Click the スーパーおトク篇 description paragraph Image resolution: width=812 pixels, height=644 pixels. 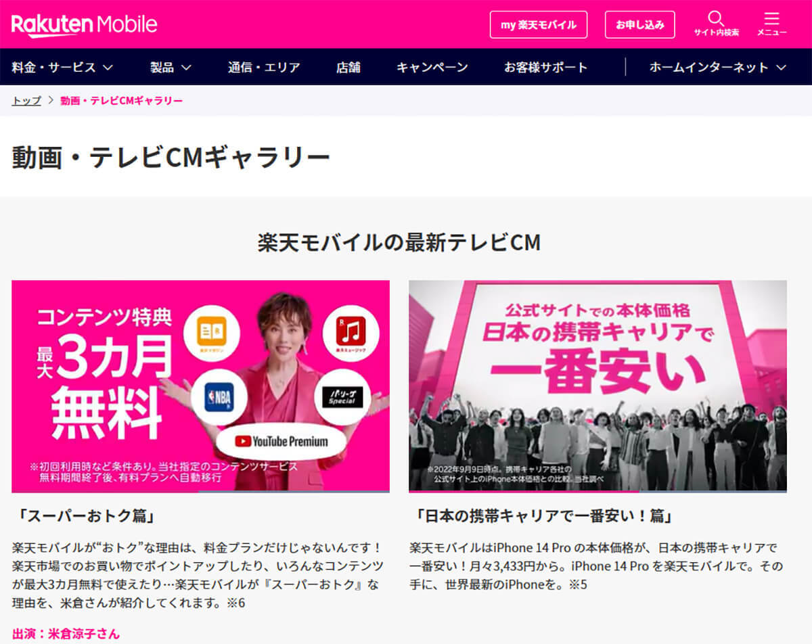tap(198, 574)
